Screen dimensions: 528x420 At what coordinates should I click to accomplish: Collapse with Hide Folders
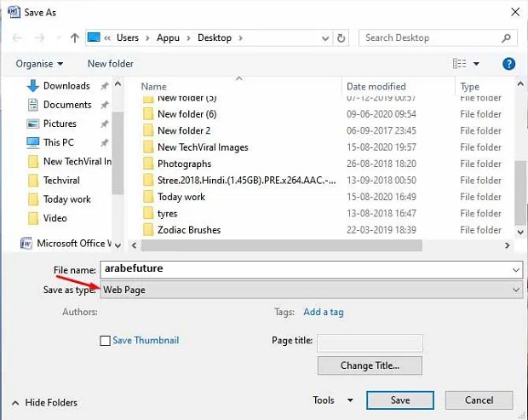44,402
